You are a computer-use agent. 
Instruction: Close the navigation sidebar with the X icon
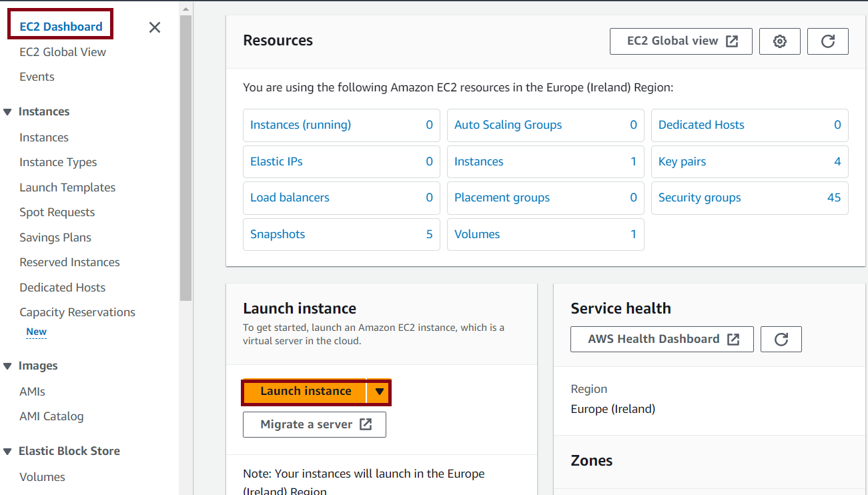(154, 27)
